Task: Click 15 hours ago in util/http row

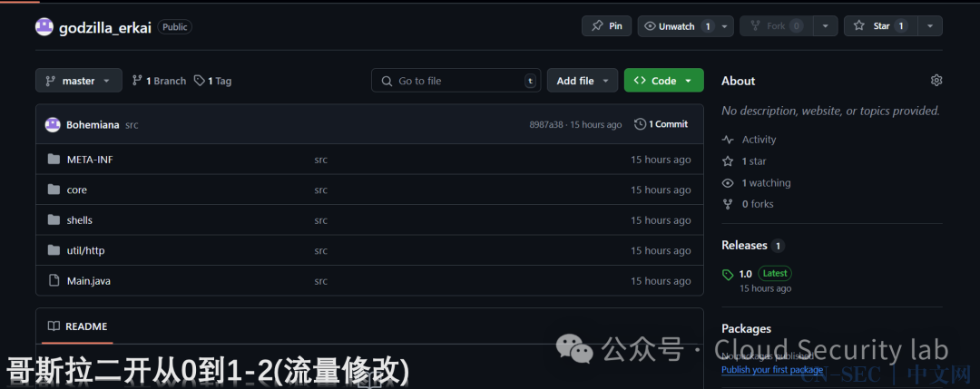Action: (661, 250)
